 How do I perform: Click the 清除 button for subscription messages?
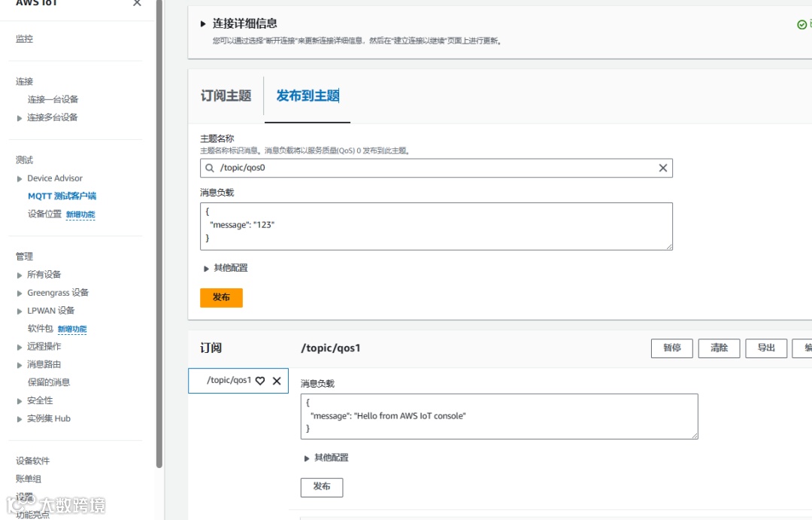[719, 348]
